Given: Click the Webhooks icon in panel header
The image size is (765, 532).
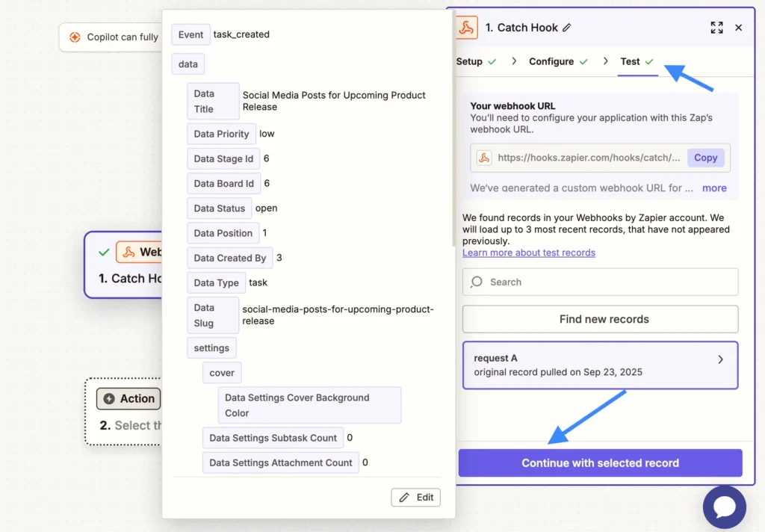Looking at the screenshot, I should tap(467, 28).
